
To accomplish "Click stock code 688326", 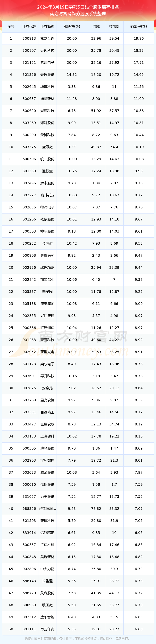I will (29, 508).
